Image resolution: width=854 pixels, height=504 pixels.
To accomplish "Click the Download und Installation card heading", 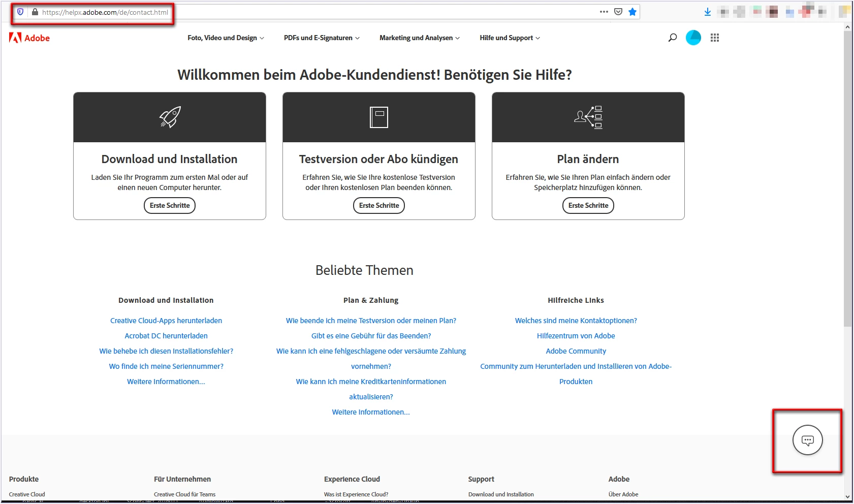I will pos(170,159).
